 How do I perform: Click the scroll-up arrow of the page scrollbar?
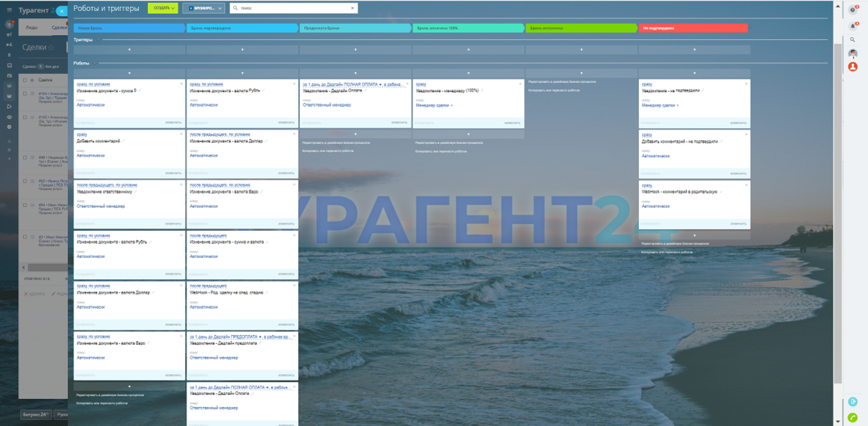coord(838,6)
